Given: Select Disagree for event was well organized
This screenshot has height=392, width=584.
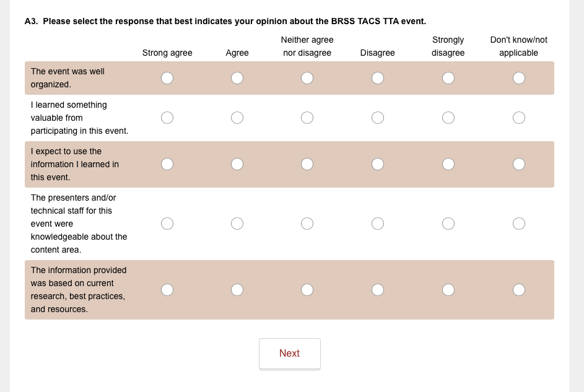Looking at the screenshot, I should tap(378, 78).
